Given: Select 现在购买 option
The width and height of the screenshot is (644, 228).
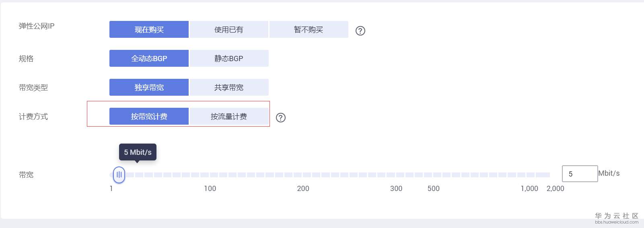Looking at the screenshot, I should pyautogui.click(x=149, y=29).
